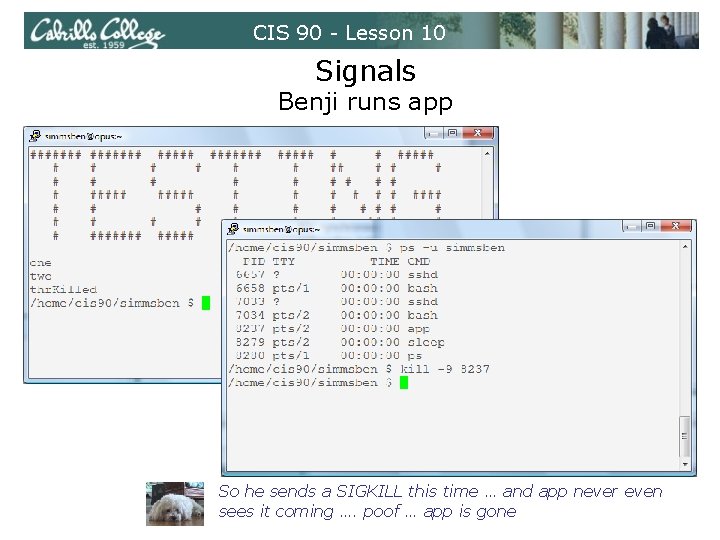Click the scroll-up arrow in the back terminal
Screen dimensions: 720x540
click(x=487, y=154)
